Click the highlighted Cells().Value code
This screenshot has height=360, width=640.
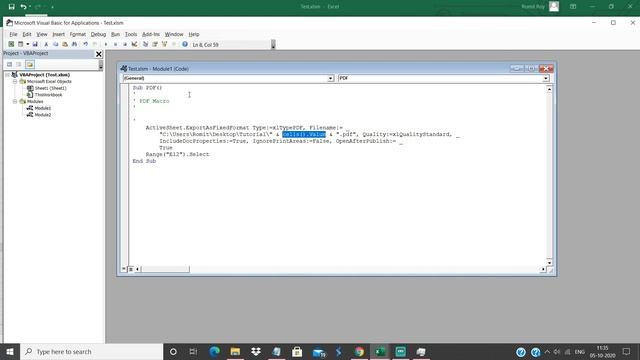point(304,134)
